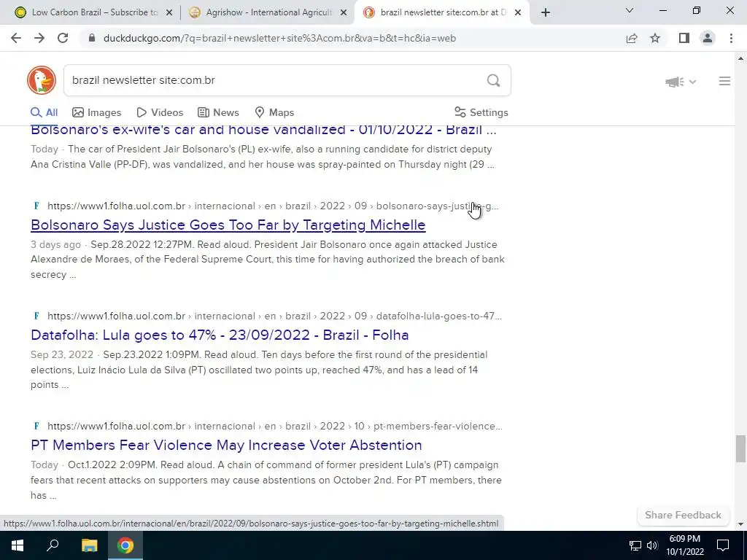This screenshot has height=560, width=747.
Task: Close the Agrishow tab
Action: click(x=343, y=13)
